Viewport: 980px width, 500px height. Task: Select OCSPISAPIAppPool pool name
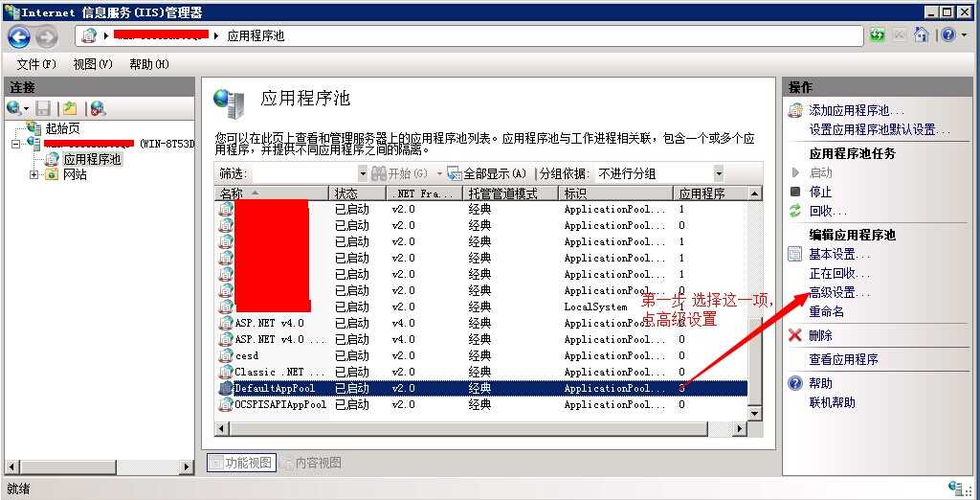pos(280,404)
